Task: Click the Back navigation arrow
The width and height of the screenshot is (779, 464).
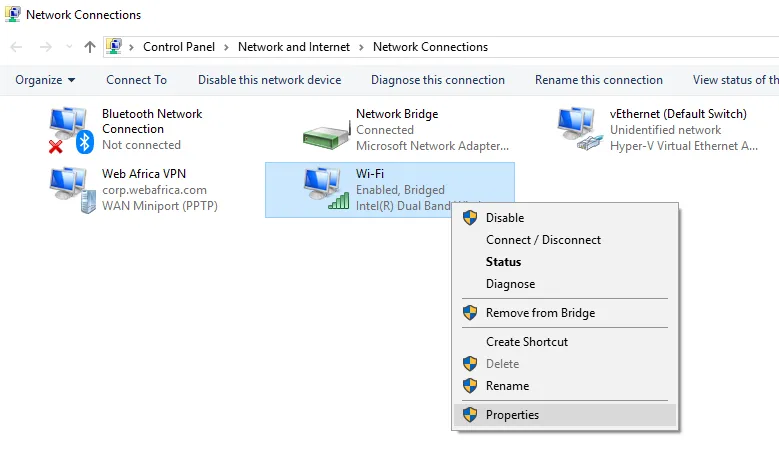Action: 16,47
